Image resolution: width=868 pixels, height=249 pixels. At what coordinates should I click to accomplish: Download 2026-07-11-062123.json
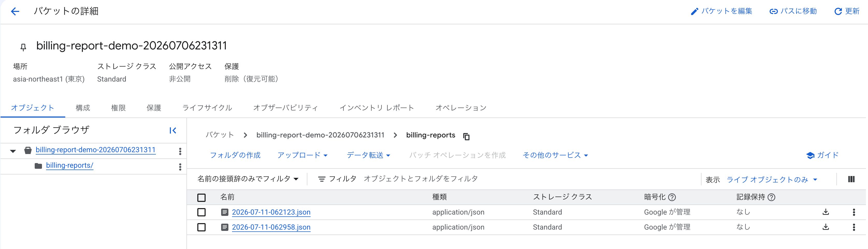tap(826, 212)
